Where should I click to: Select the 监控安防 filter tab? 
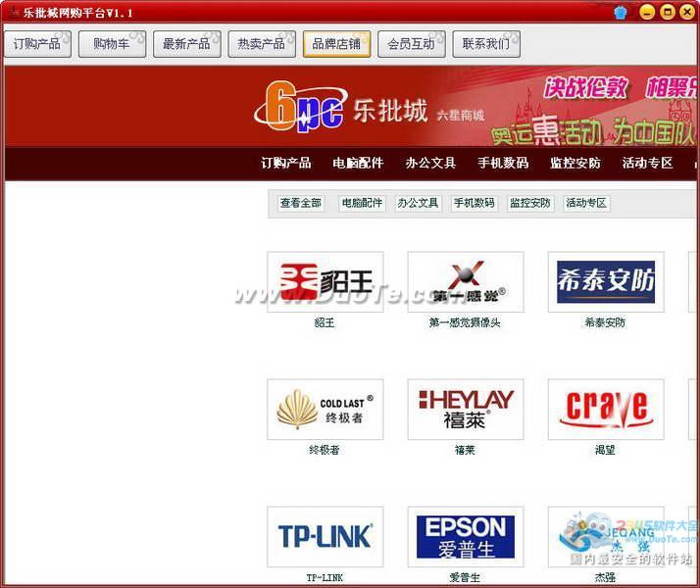pyautogui.click(x=530, y=204)
